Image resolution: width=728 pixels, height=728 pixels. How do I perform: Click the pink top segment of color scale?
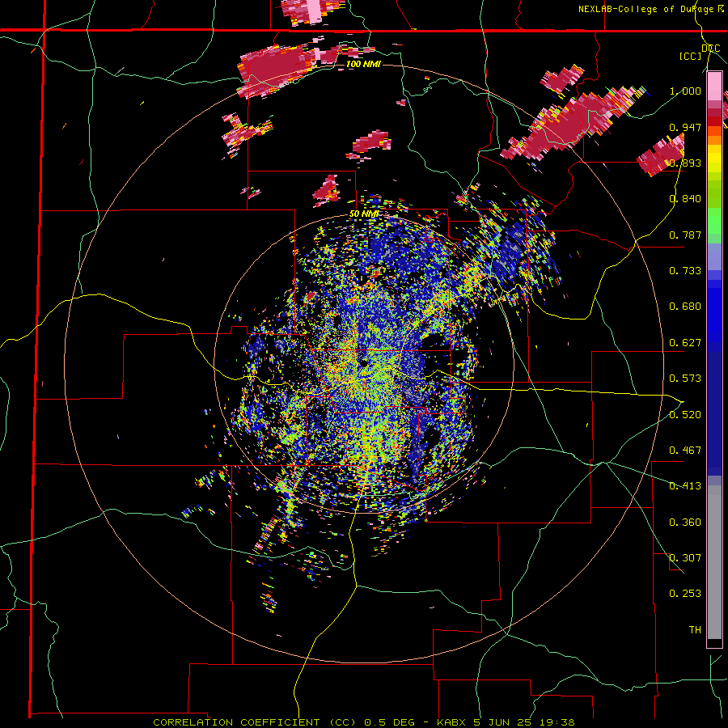pyautogui.click(x=714, y=87)
